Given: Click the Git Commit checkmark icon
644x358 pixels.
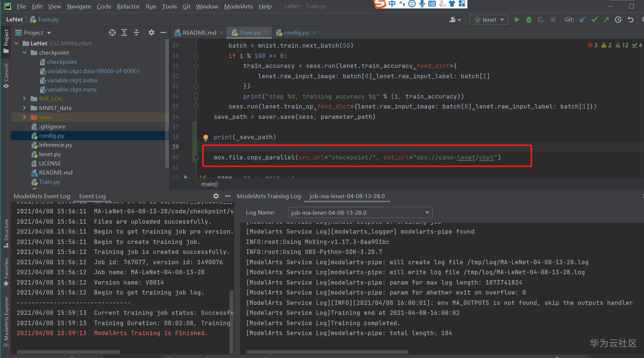Looking at the screenshot, I should (x=594, y=20).
